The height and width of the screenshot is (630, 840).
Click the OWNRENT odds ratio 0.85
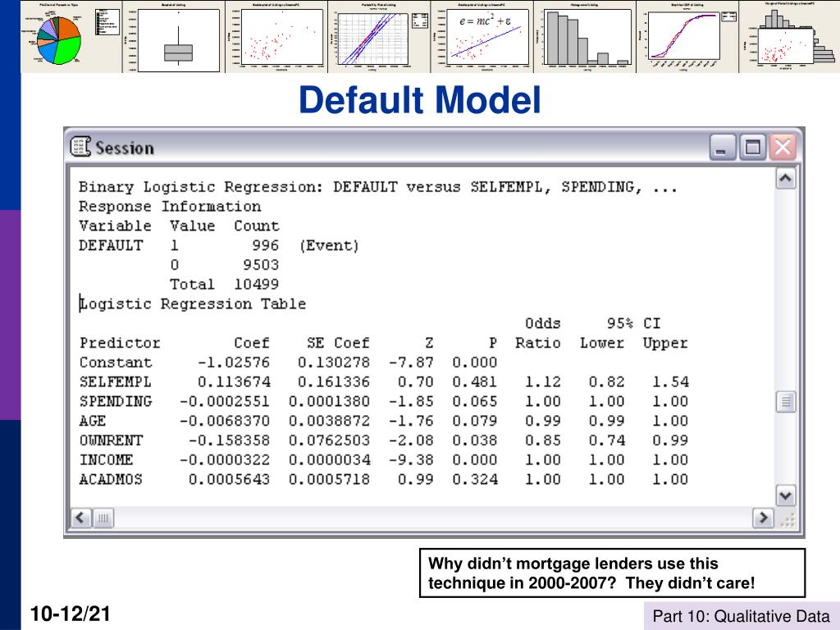(x=543, y=441)
